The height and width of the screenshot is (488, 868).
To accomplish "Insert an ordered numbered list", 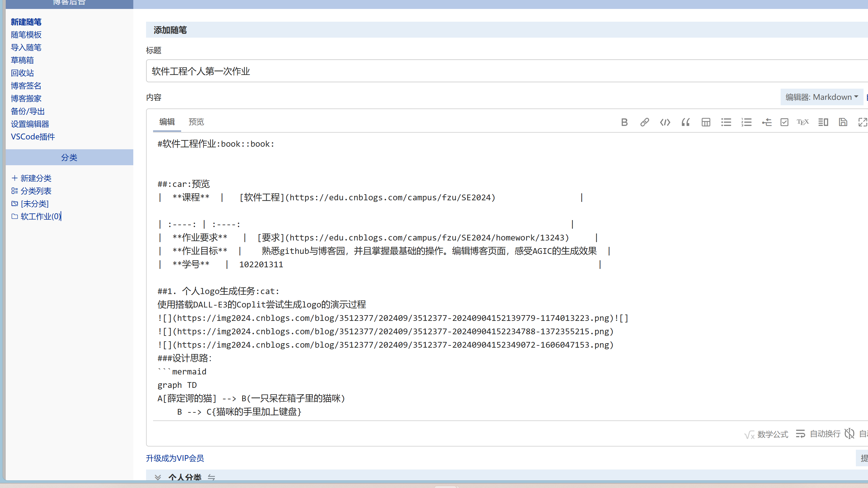I will tap(746, 122).
